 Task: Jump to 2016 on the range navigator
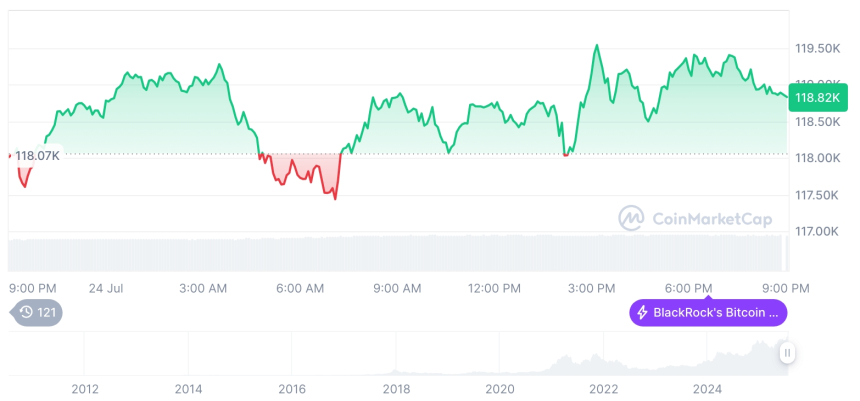click(291, 388)
